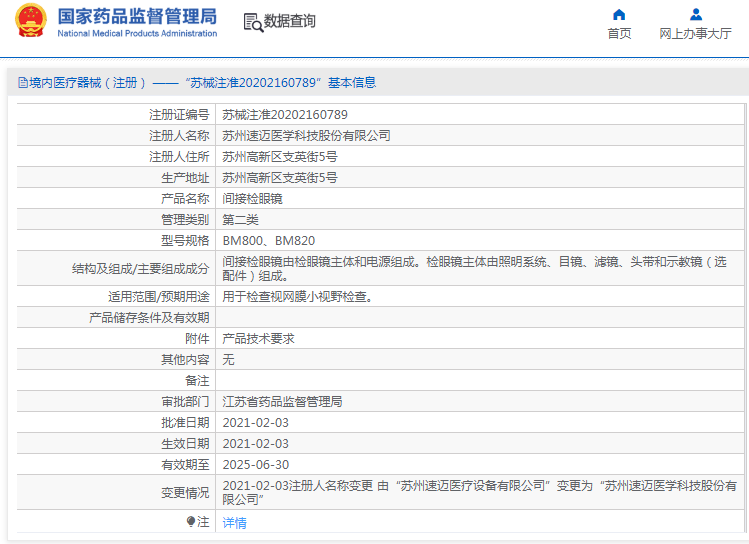
Task: Click the document icon beside 境内医疗器械
Action: [x=22, y=83]
